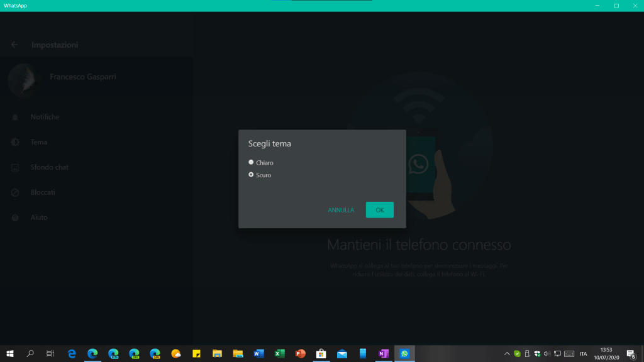The image size is (644, 362).
Task: Click ANNULLA to cancel theme selection
Action: [x=341, y=210]
